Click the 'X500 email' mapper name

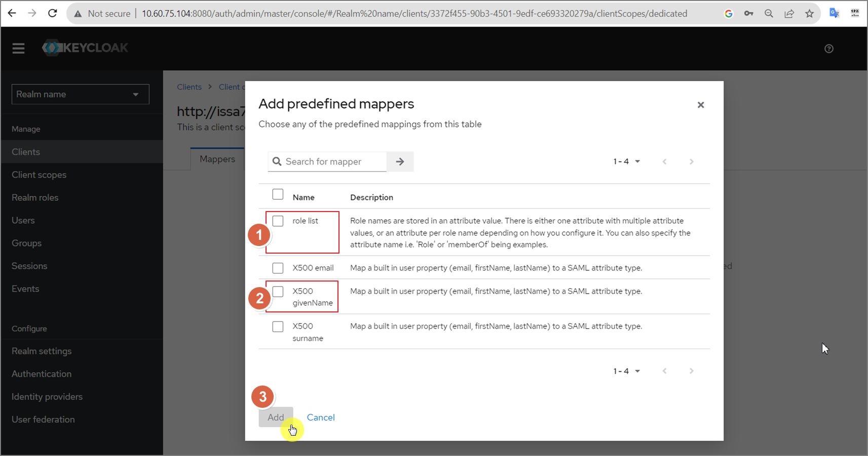313,268
